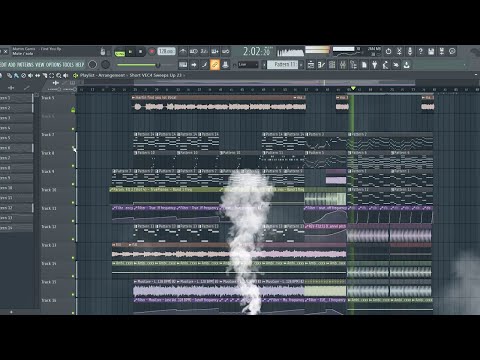Toggle the overdub blend recording button
Viewport: 480px width, 360px height.
coord(215,51)
